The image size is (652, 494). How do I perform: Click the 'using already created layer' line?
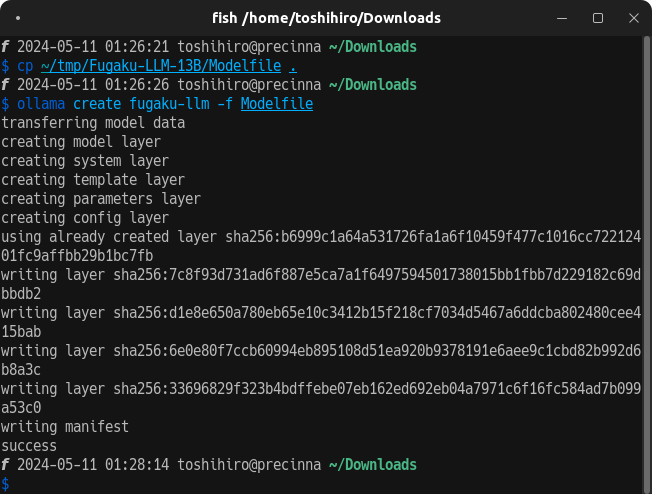pyautogui.click(x=321, y=237)
